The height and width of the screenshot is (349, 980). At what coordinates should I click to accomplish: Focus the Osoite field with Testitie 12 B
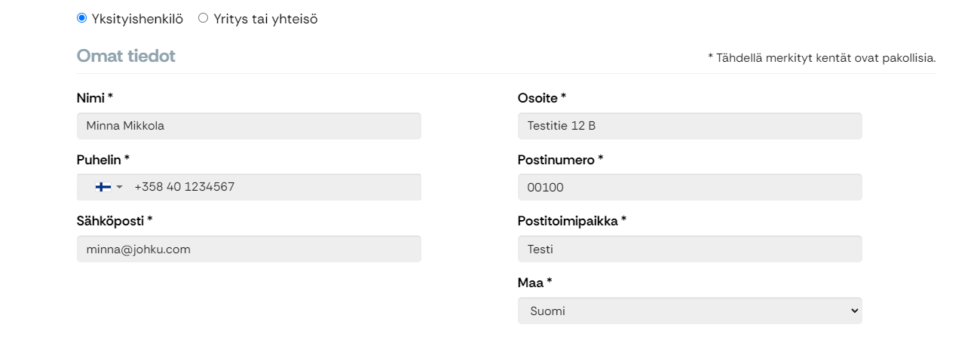690,126
